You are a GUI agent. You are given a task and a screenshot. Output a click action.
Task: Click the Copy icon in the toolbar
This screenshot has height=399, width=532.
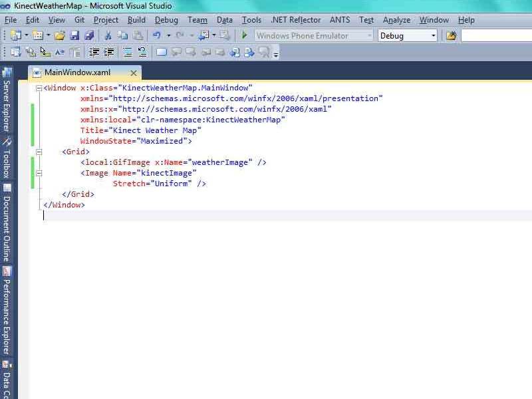pyautogui.click(x=122, y=35)
